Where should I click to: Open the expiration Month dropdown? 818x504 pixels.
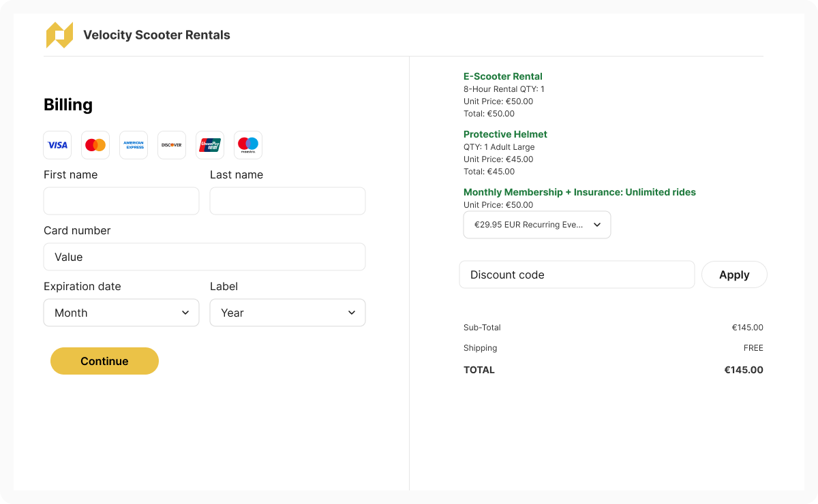click(121, 313)
